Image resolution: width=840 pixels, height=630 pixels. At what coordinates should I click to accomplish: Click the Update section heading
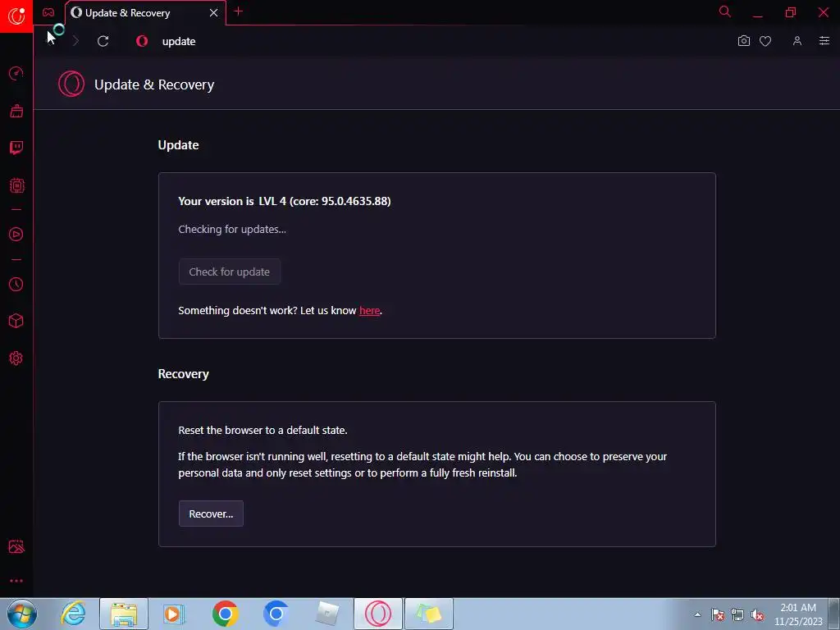tap(178, 145)
